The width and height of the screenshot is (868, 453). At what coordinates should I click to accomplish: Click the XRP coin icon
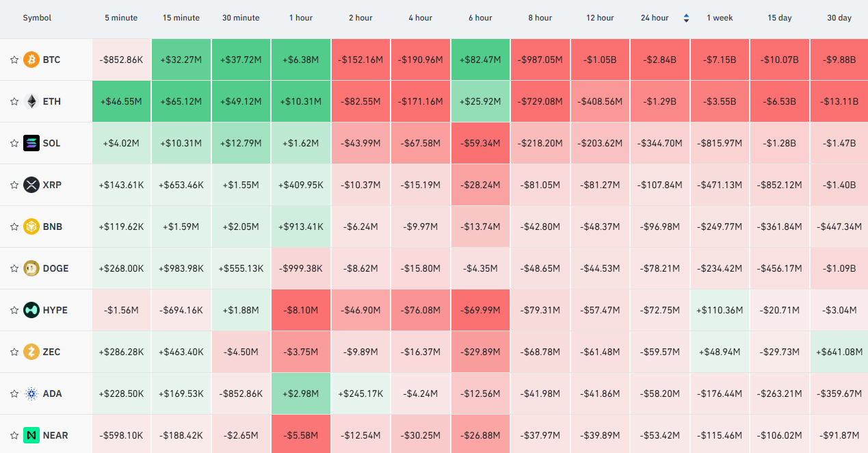31,185
